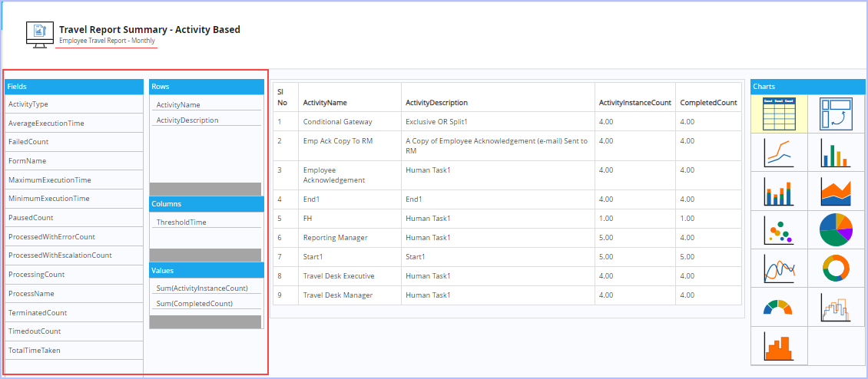Pick the gauge chart icon
Viewport: 868px width, 379px height.
pos(779,307)
